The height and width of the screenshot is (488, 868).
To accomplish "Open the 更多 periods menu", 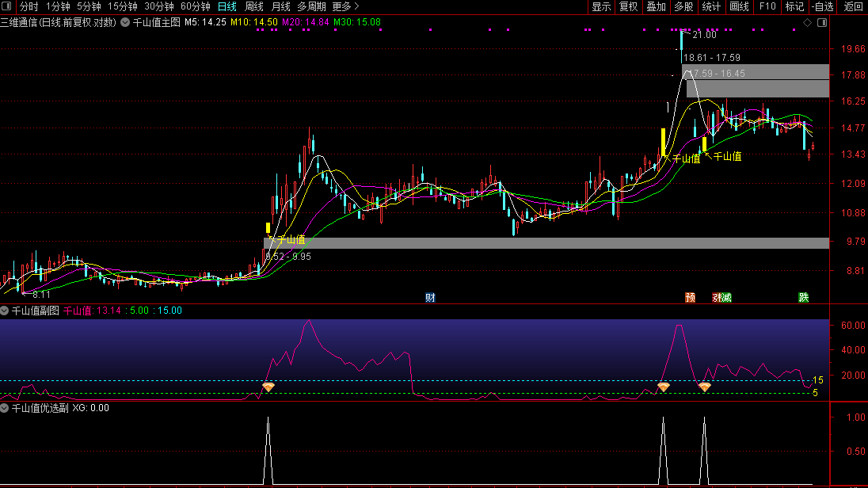I will [345, 6].
